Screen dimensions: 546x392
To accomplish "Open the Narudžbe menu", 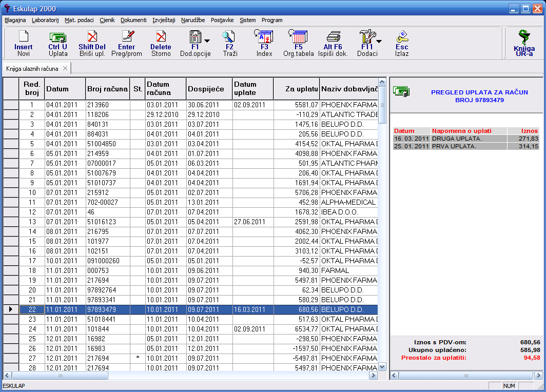I will [x=192, y=20].
